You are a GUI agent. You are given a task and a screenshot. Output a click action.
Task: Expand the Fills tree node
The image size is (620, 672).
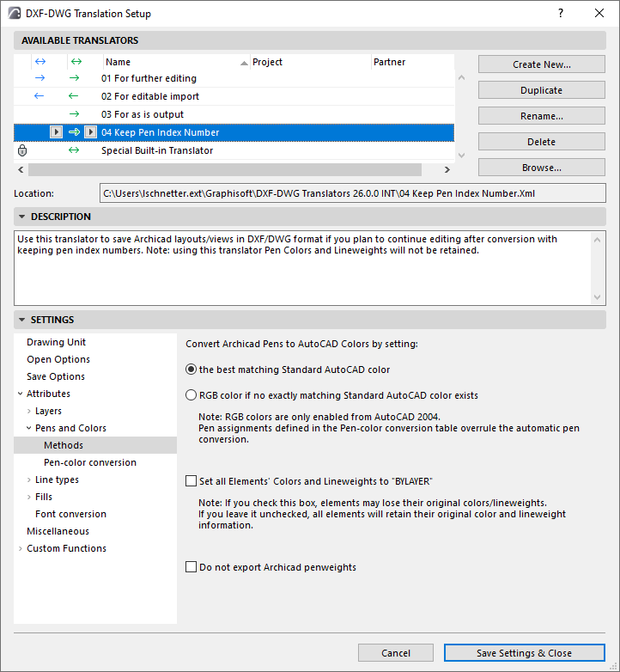pyautogui.click(x=28, y=497)
